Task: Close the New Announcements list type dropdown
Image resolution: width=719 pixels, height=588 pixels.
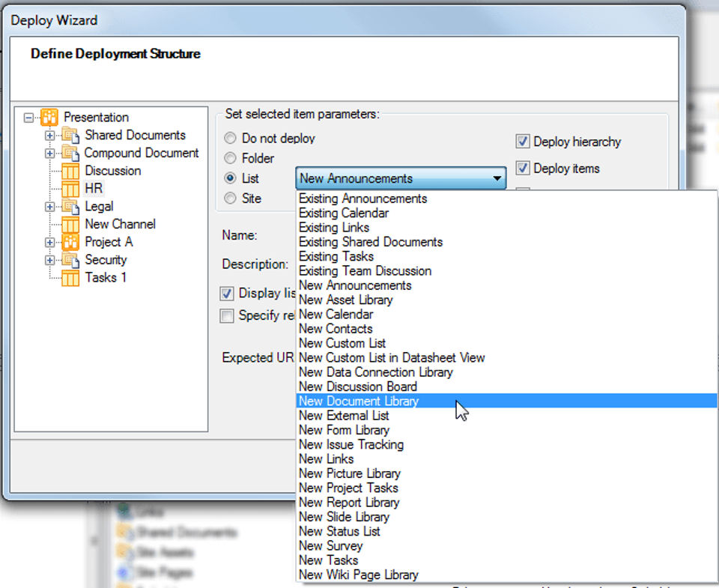Action: (x=497, y=178)
